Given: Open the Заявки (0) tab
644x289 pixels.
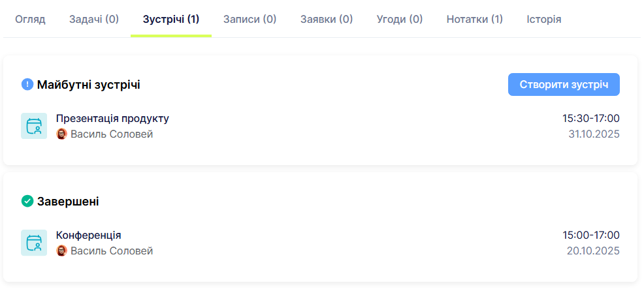Looking at the screenshot, I should 327,19.
